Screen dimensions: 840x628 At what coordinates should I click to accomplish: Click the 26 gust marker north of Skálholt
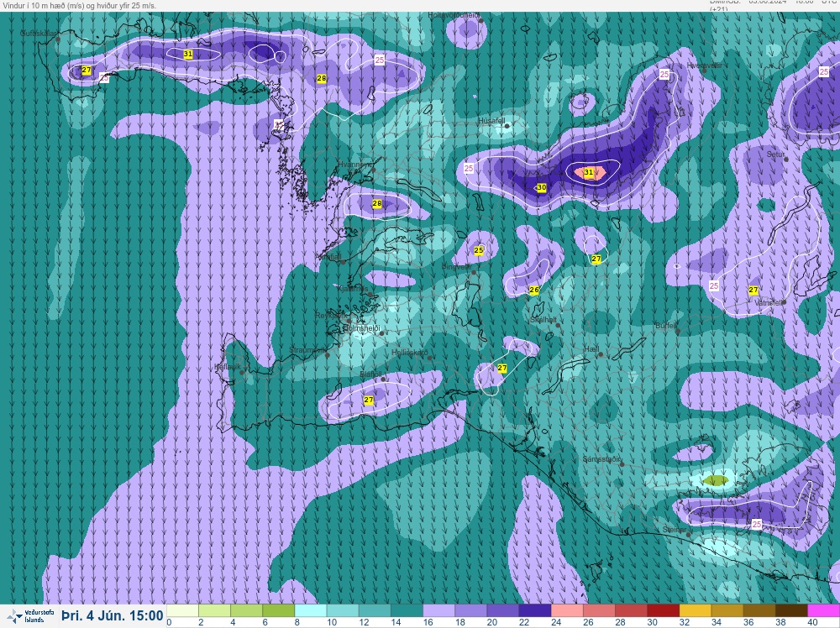tap(533, 290)
